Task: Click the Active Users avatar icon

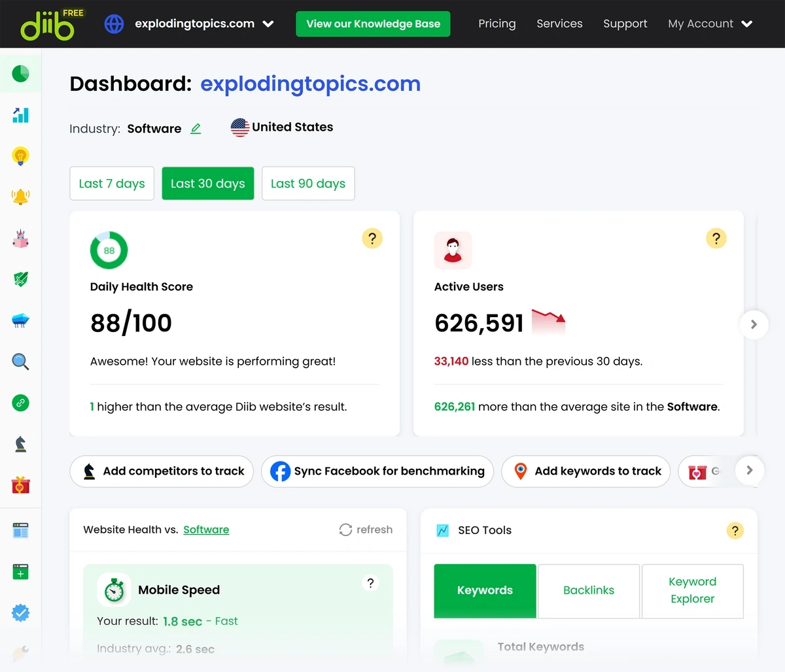Action: tap(453, 250)
